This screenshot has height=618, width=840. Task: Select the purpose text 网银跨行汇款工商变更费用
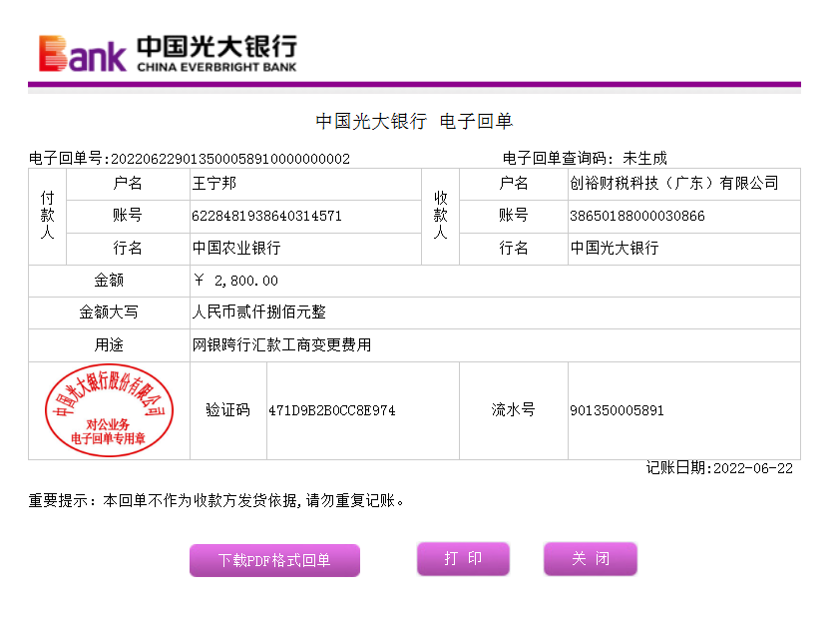281,344
